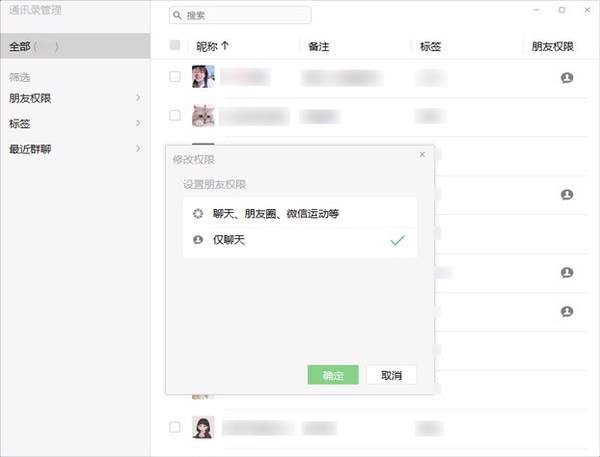Open 最近群聊 filter in sidebar
The width and height of the screenshot is (600, 457).
(x=75, y=149)
